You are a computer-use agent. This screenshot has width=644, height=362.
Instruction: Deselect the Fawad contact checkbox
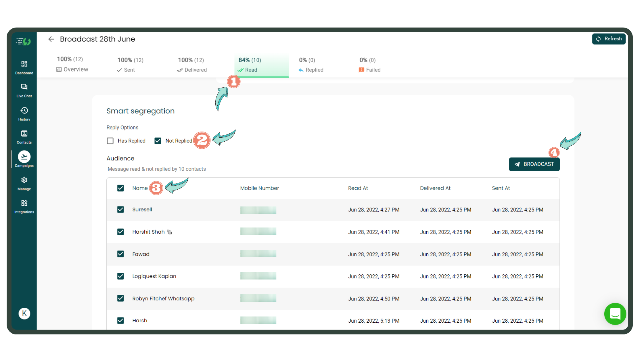(120, 254)
